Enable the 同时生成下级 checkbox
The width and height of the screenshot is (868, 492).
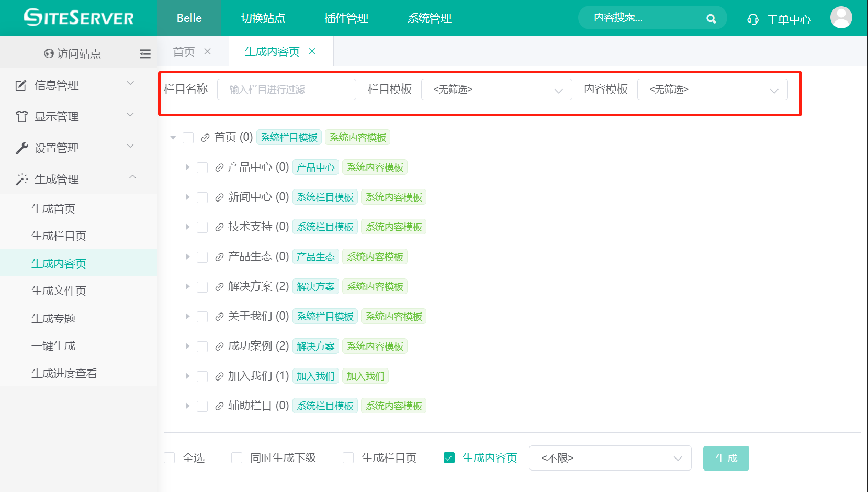(x=237, y=458)
